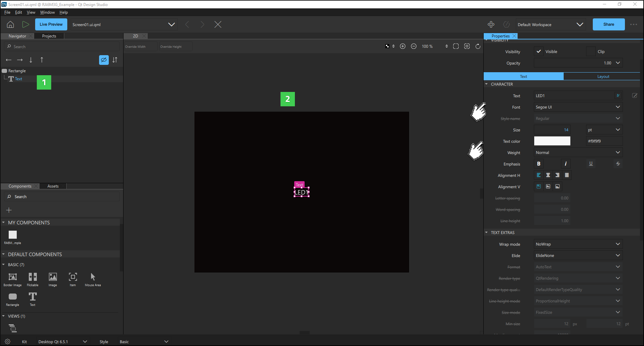The height and width of the screenshot is (346, 644).
Task: Open the Weight dropdown set to Normal
Action: (x=578, y=152)
